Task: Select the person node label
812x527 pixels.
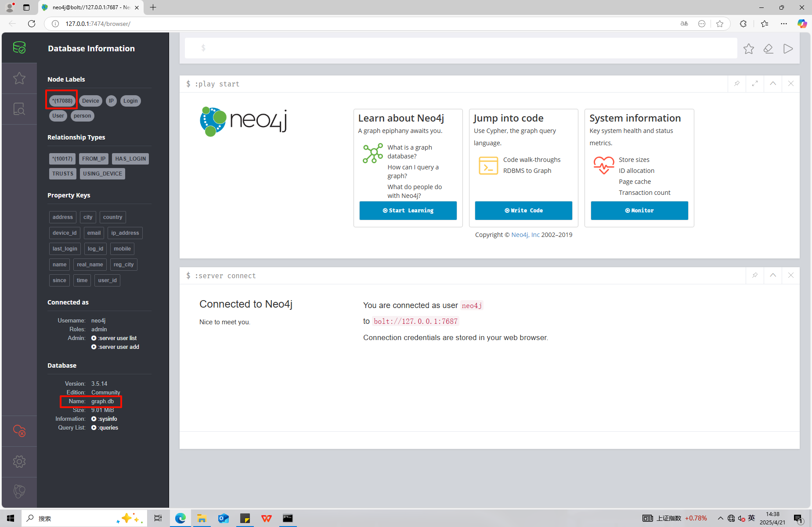Action: [83, 116]
